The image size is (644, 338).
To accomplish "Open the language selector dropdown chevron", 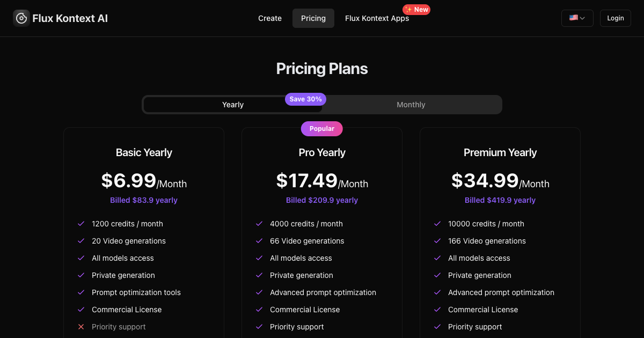I will (x=582, y=18).
